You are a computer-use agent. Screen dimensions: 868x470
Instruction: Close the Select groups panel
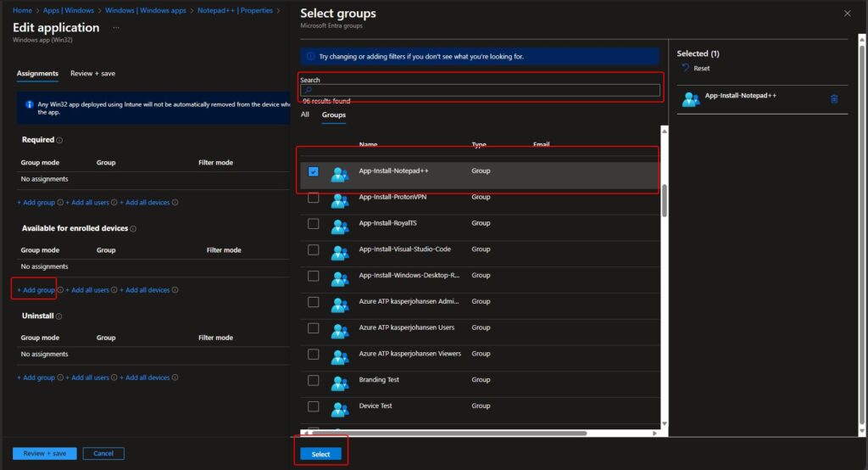(847, 14)
